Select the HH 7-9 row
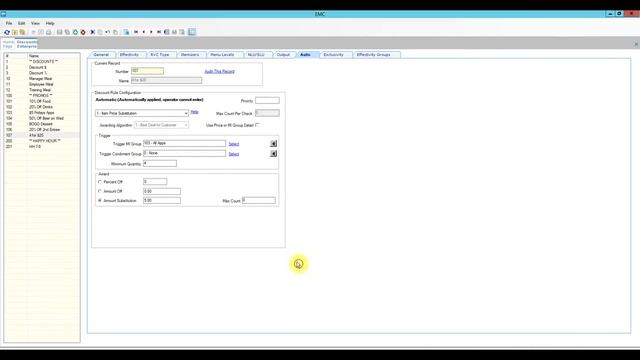This screenshot has height=360, width=640. pos(42,147)
